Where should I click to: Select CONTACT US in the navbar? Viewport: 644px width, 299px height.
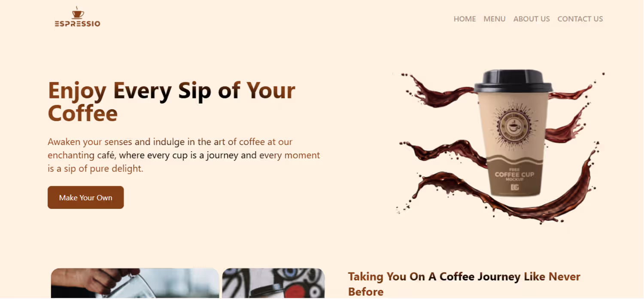580,19
